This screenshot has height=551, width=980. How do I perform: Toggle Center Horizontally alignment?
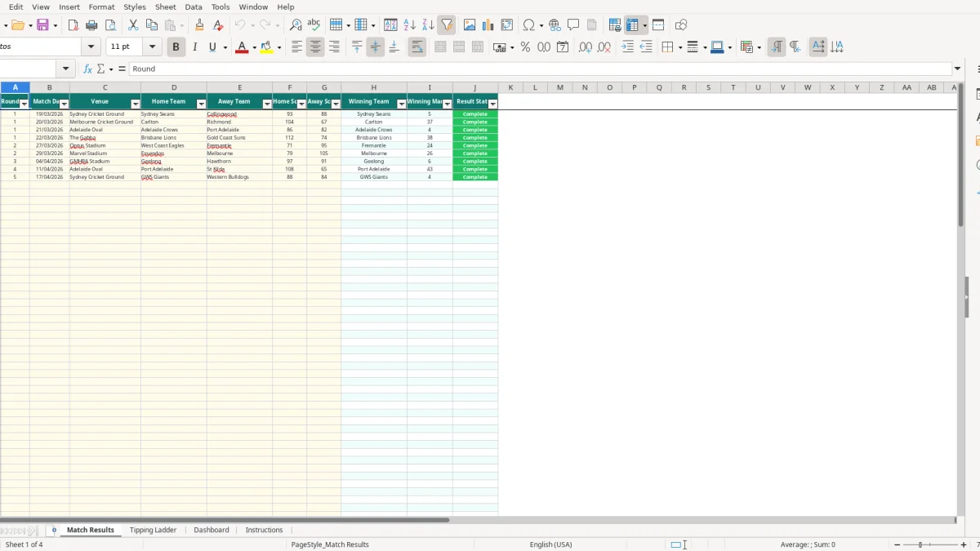(x=315, y=47)
